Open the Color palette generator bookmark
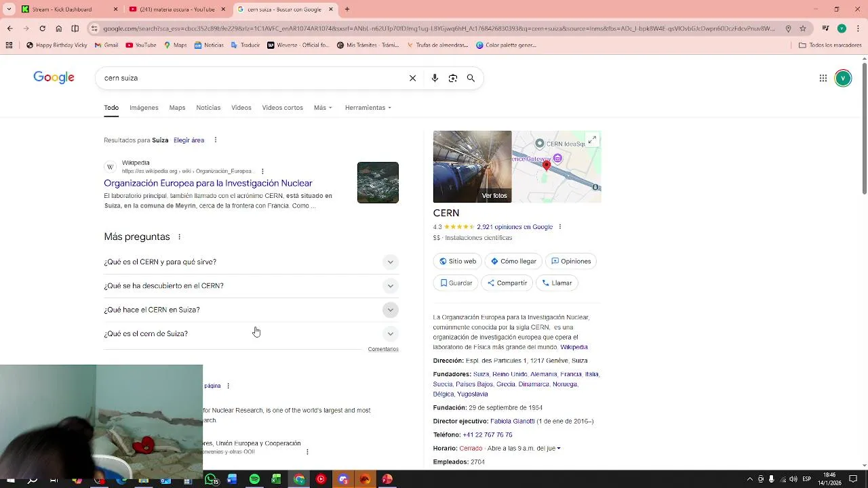868x488 pixels. coord(506,45)
